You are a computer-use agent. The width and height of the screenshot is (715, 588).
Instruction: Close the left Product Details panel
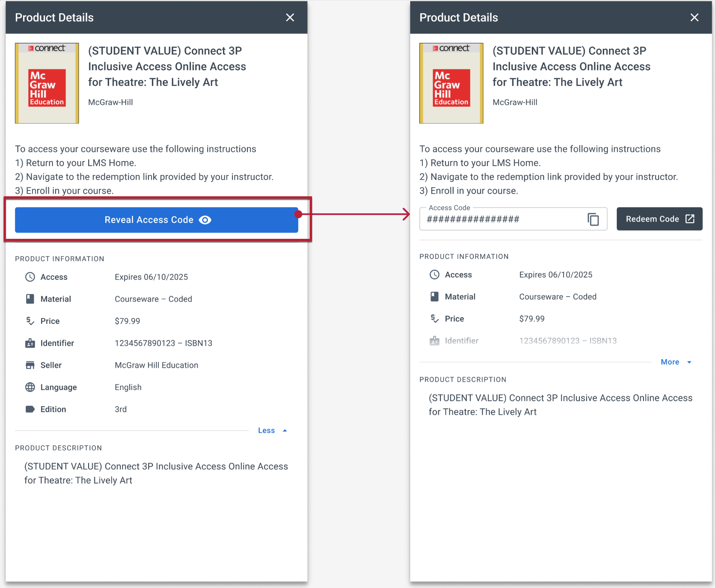pyautogui.click(x=290, y=17)
